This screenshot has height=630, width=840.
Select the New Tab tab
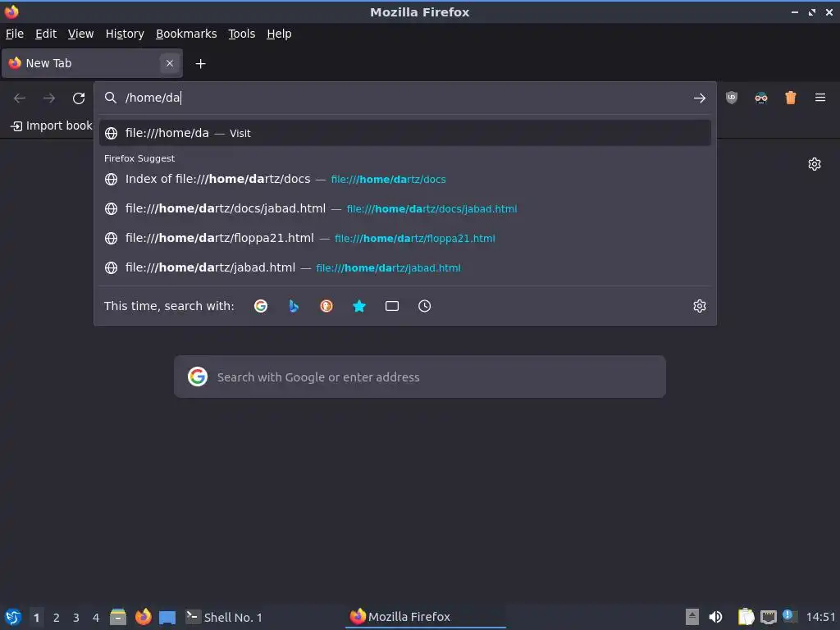point(92,63)
